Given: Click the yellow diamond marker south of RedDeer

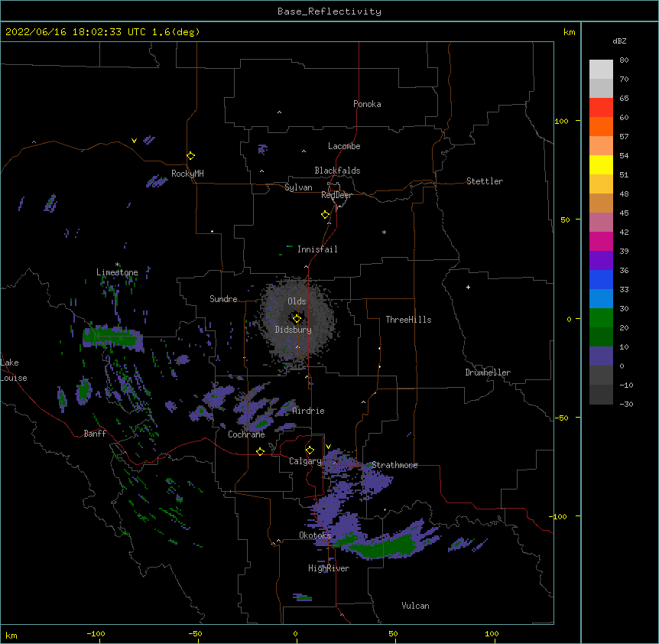Looking at the screenshot, I should 326,215.
